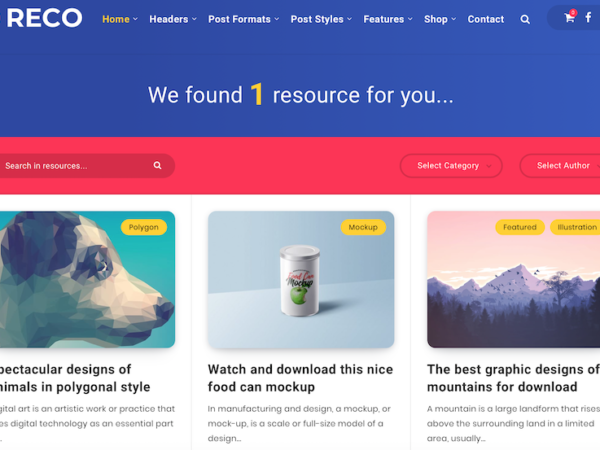This screenshot has height=450, width=600.
Task: Expand the Select Author dropdown
Action: tap(560, 166)
